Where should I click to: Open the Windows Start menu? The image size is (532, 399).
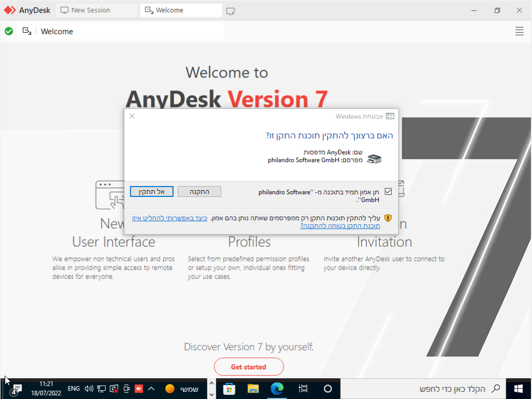point(518,389)
